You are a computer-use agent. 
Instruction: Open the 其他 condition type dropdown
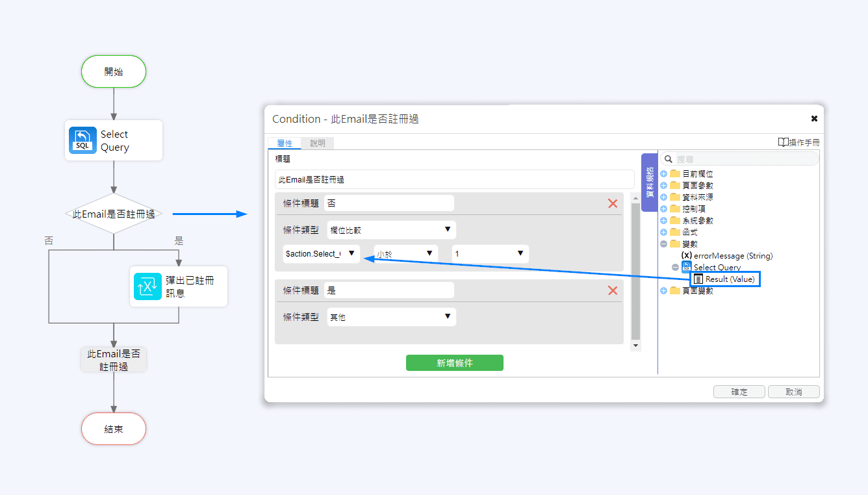[x=392, y=317]
